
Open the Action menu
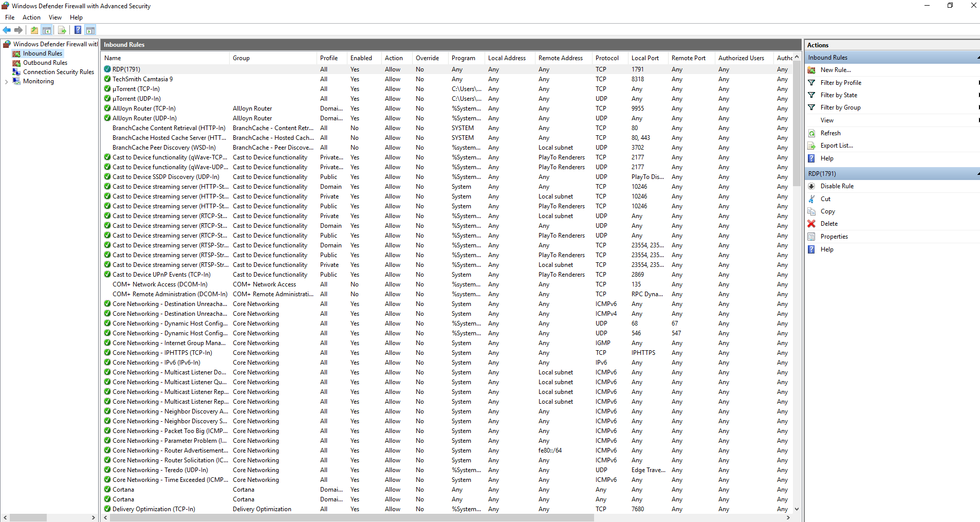click(31, 17)
